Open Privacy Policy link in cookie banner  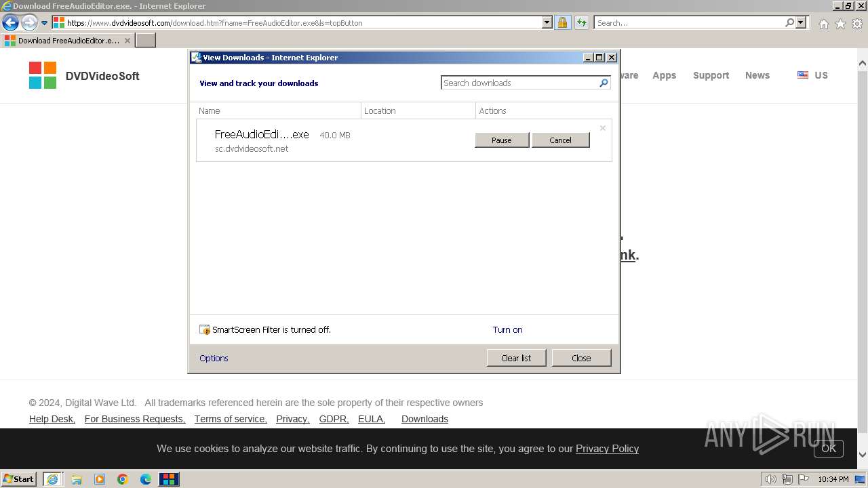[607, 449]
